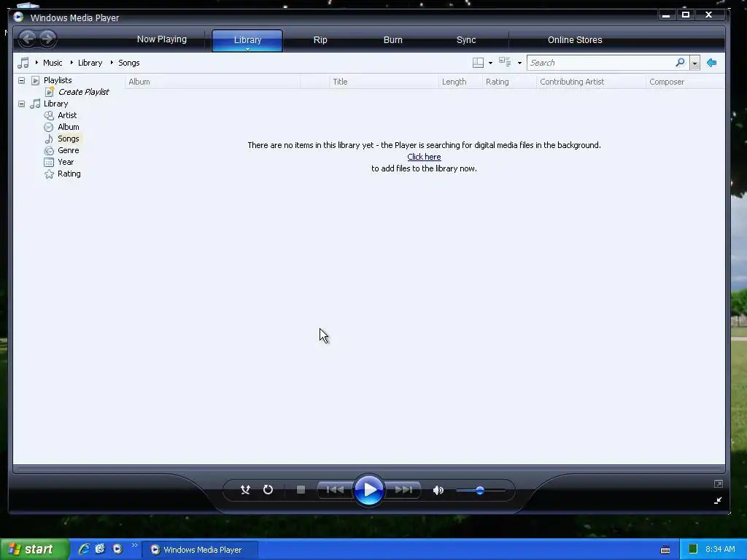
Task: Click the large Play button
Action: (x=368, y=489)
